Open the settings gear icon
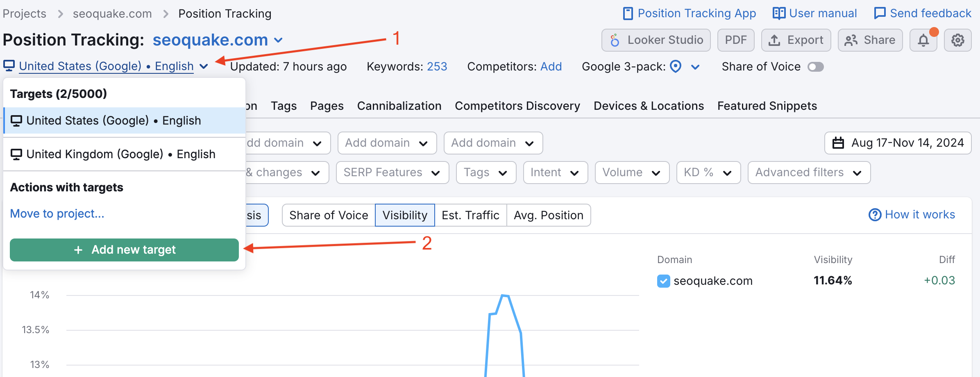980x377 pixels. point(957,40)
